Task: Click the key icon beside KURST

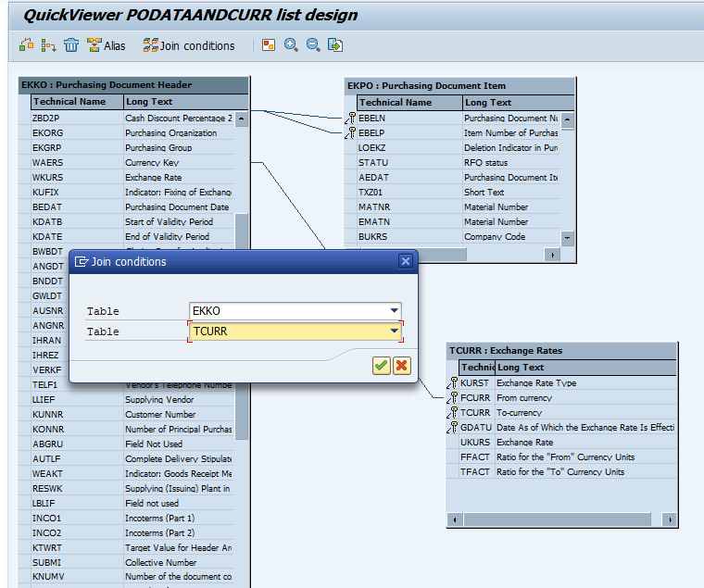Action: tap(453, 382)
